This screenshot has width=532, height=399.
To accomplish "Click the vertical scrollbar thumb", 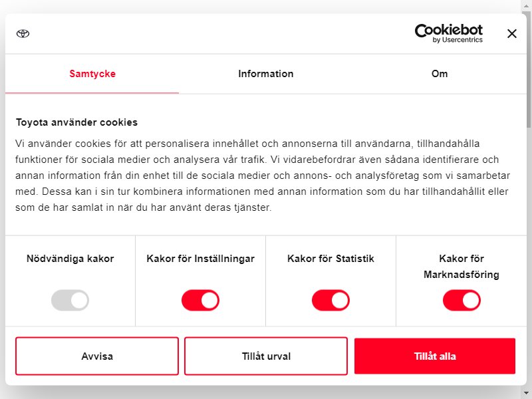I will click(x=529, y=70).
